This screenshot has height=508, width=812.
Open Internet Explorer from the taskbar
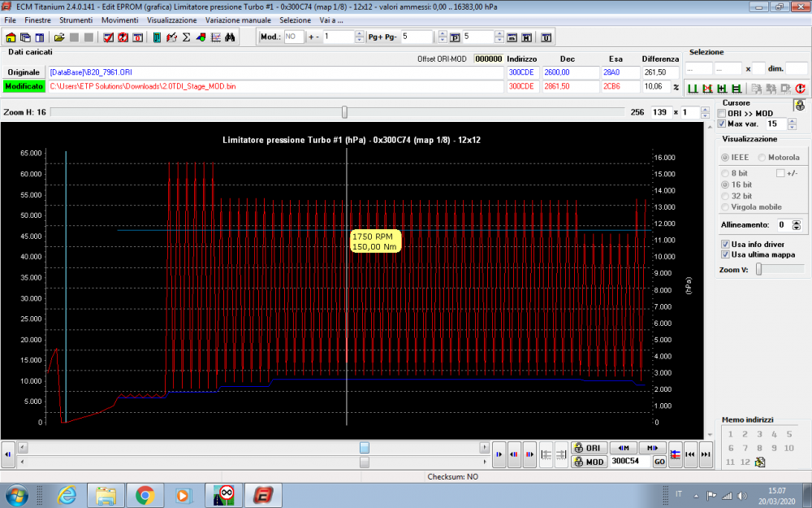pyautogui.click(x=67, y=496)
